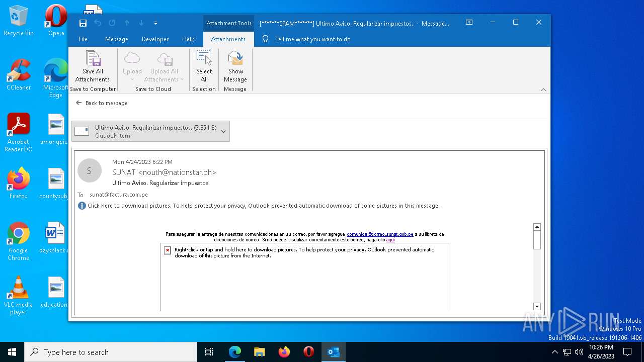Open Task View on taskbar
The height and width of the screenshot is (362, 644).
pos(209,352)
